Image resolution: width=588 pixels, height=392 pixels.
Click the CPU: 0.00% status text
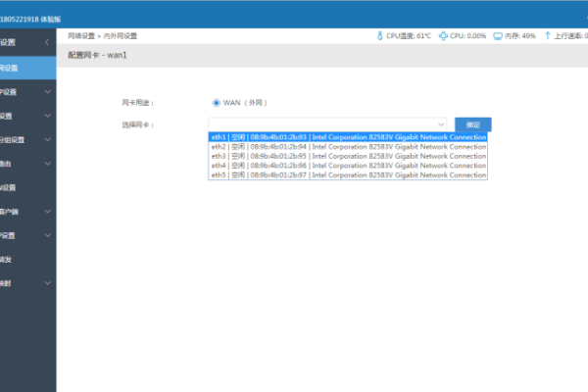(x=468, y=36)
